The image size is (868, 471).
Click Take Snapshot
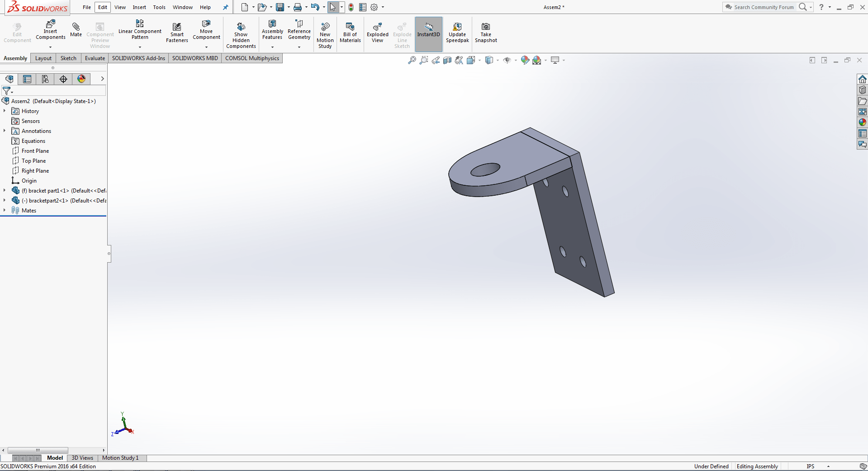(486, 33)
